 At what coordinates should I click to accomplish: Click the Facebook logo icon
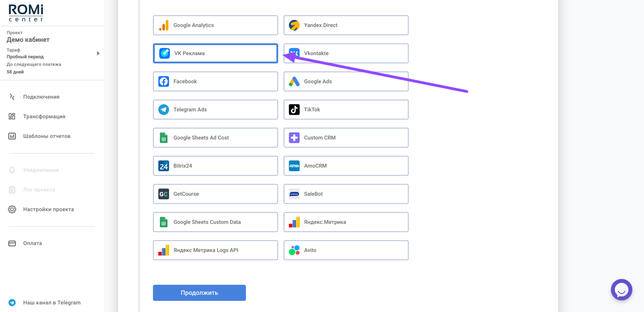(x=164, y=82)
